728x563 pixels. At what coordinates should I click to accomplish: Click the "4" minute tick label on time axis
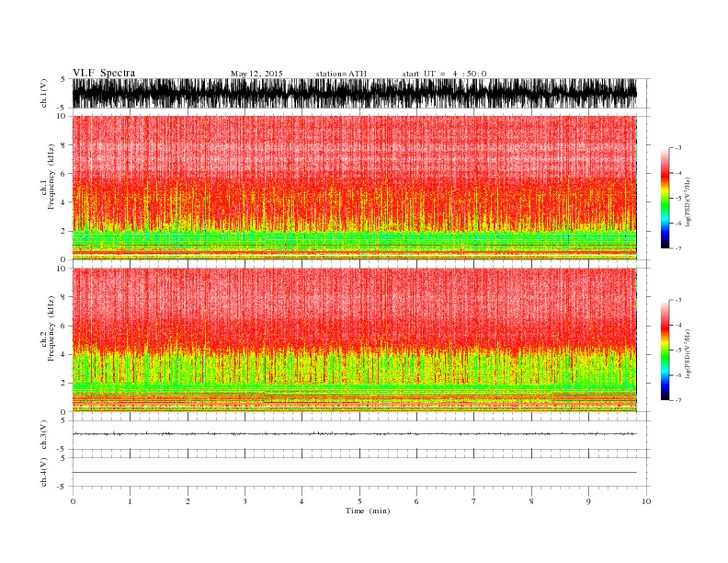click(x=301, y=501)
